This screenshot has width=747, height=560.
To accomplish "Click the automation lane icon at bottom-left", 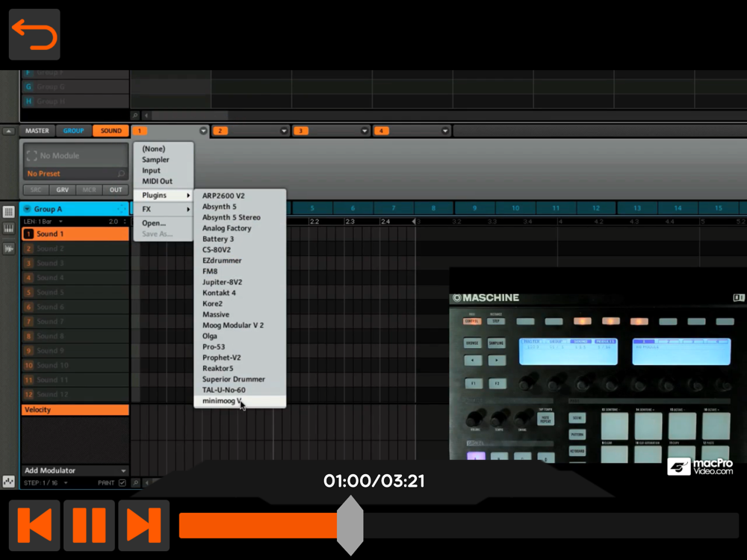I will point(9,482).
